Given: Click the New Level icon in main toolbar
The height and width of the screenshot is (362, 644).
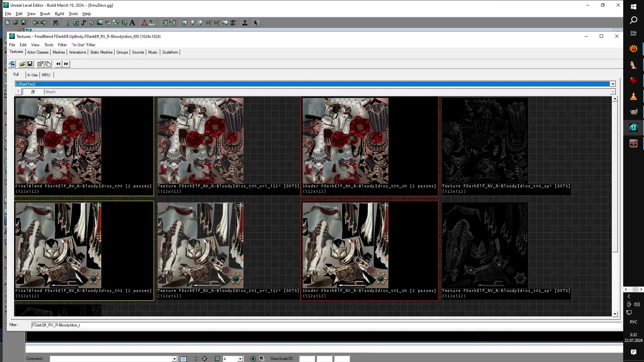Looking at the screenshot, I should pos(7,22).
